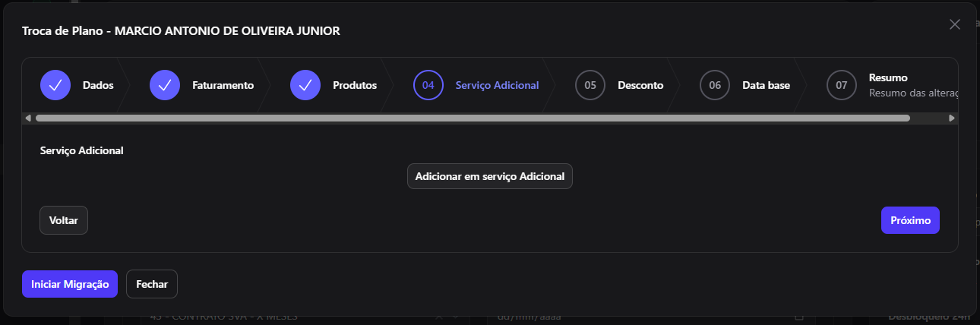The height and width of the screenshot is (325, 980).
Task: Select the Faturamento step checkmark circle
Action: tap(164, 85)
